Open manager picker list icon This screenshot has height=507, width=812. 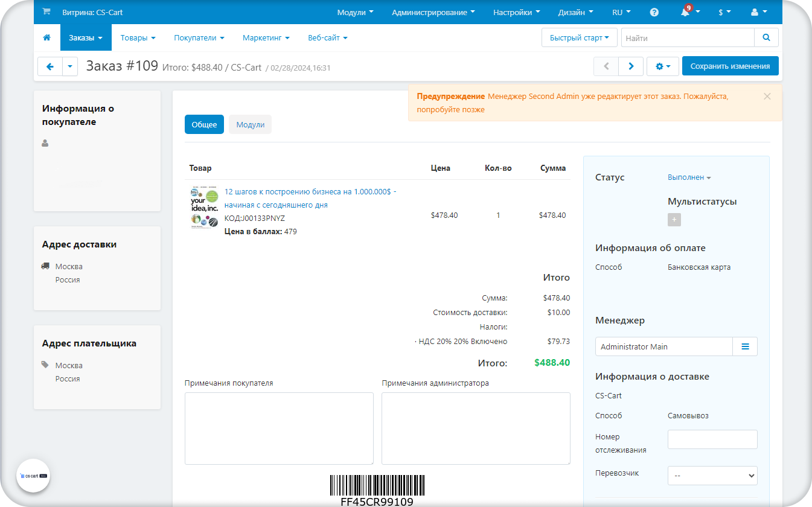(x=745, y=346)
